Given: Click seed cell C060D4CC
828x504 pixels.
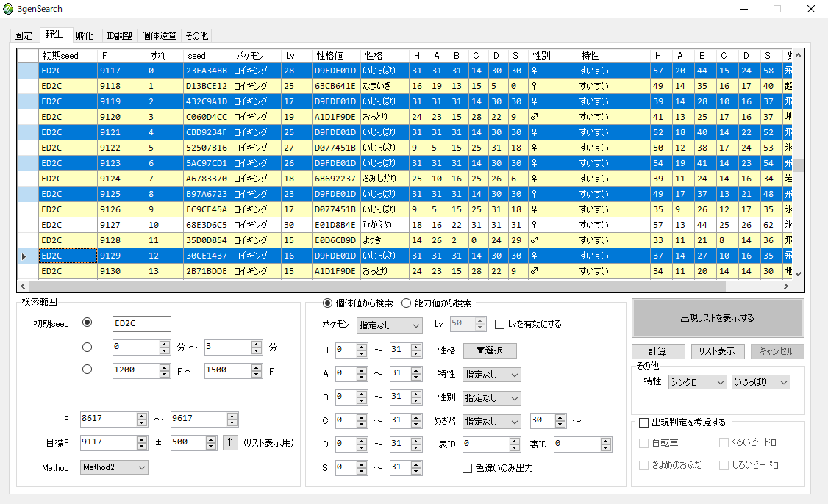Looking at the screenshot, I should [207, 117].
